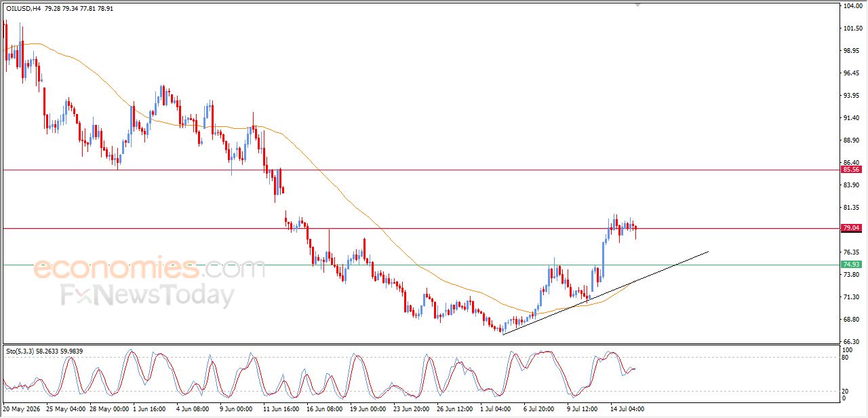
Task: Click the stochastic 20 level label
Action: [x=846, y=391]
